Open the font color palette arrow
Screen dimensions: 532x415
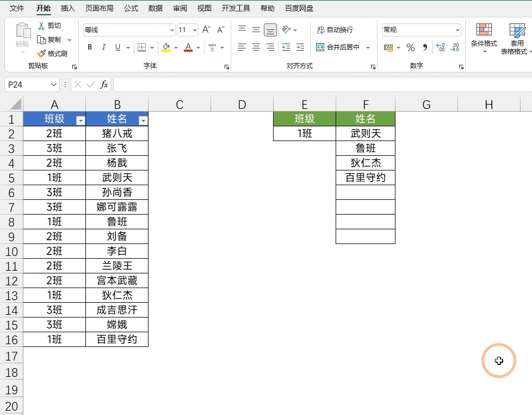coord(198,47)
